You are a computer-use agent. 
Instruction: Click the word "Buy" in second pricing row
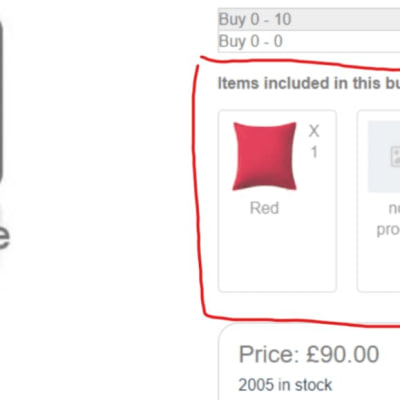tap(233, 42)
